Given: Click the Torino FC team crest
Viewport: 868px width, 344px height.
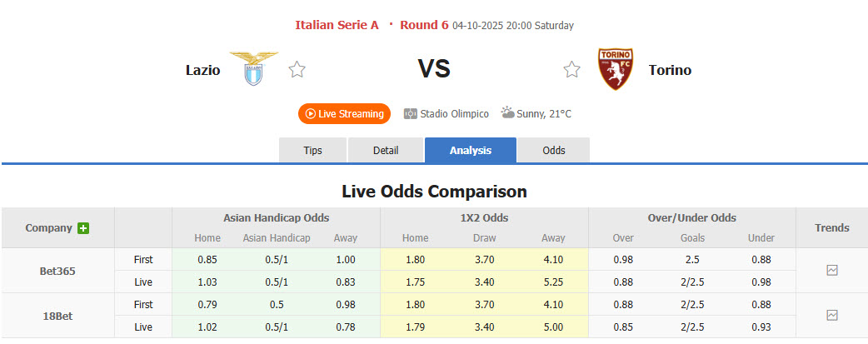Looking at the screenshot, I should click(616, 69).
